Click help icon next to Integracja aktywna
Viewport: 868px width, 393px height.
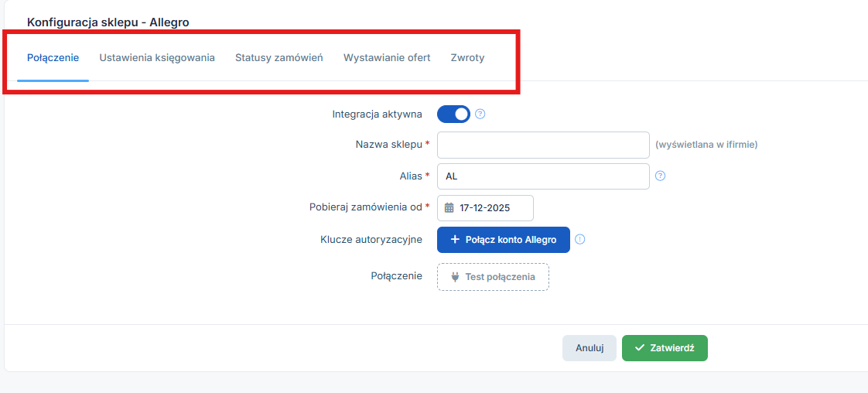click(x=480, y=114)
